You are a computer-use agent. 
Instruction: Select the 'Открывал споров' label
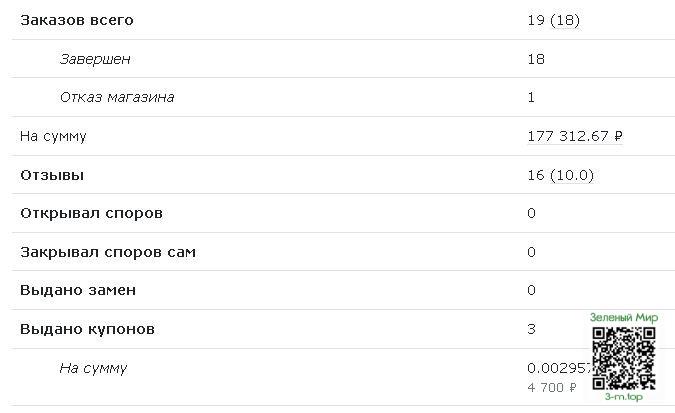91,213
